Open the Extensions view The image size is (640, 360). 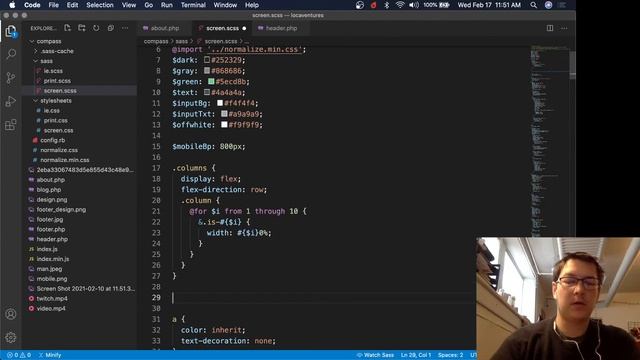click(x=11, y=124)
